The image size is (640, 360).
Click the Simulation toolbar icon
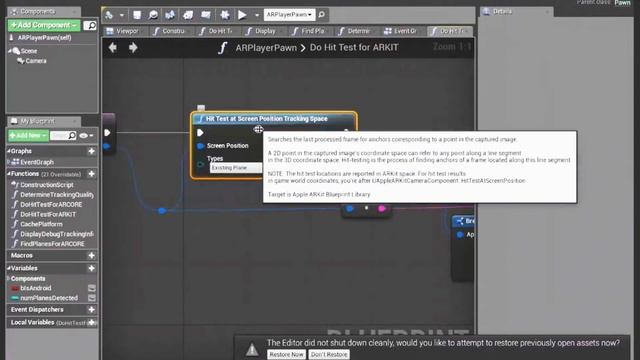(x=224, y=15)
